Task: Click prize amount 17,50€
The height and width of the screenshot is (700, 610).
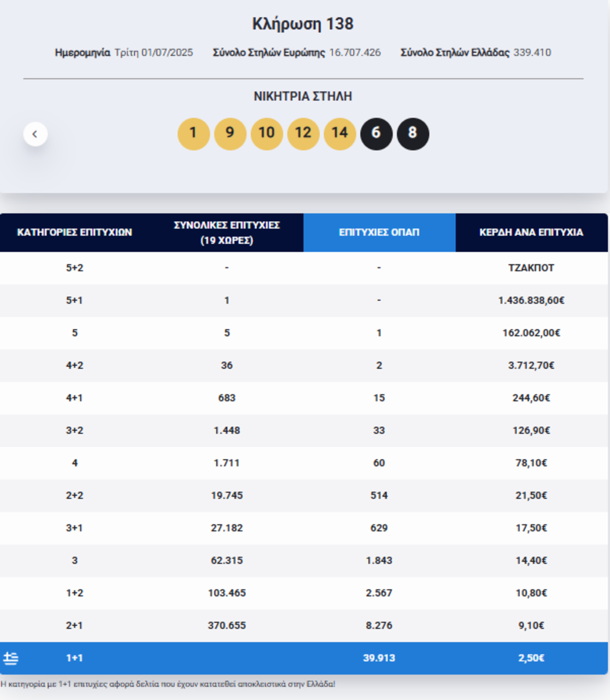Action: click(x=531, y=529)
